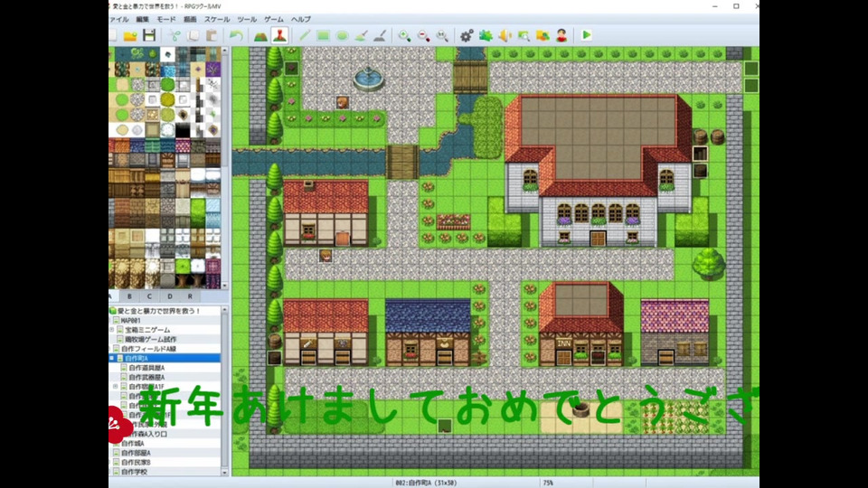Click the fountain on the map
Image resolution: width=868 pixels, height=488 pixels.
368,79
